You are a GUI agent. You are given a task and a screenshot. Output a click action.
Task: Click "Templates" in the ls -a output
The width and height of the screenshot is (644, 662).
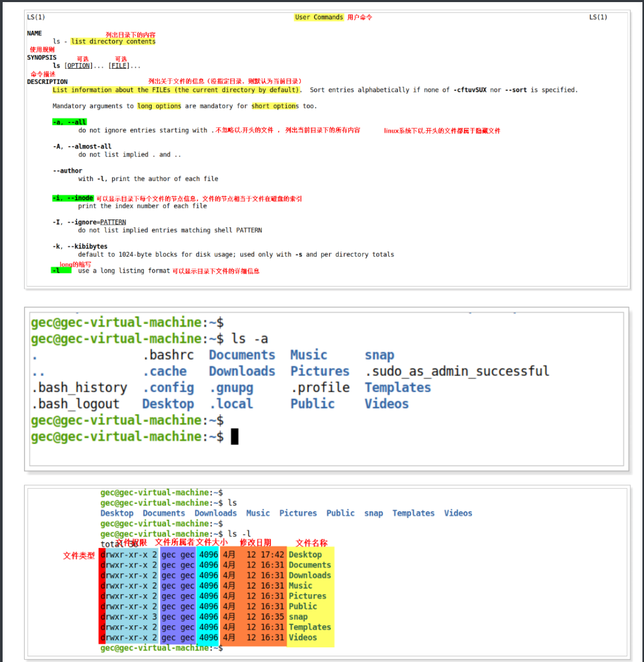click(398, 387)
